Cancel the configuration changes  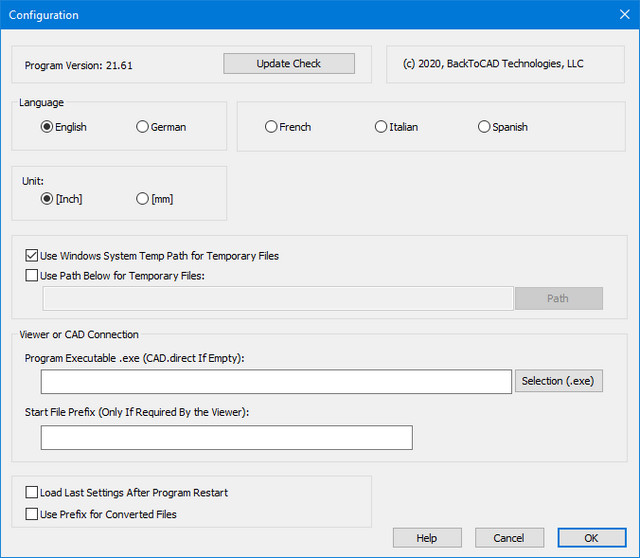509,538
